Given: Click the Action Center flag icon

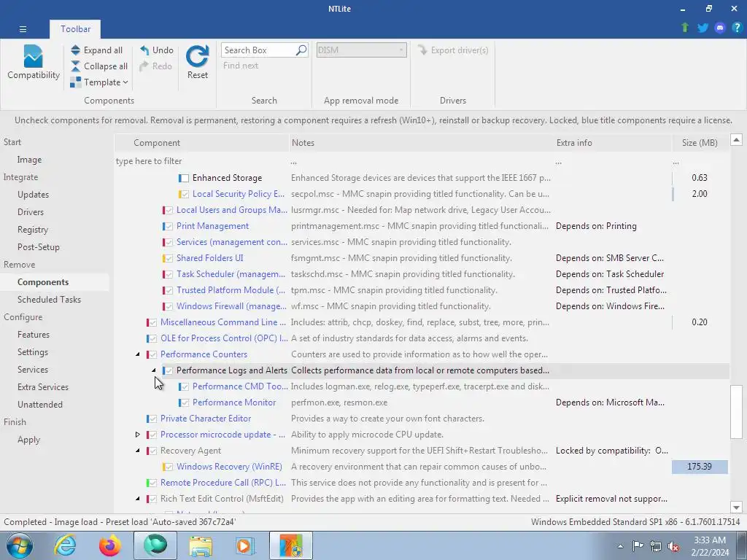Looking at the screenshot, I should pyautogui.click(x=638, y=546).
